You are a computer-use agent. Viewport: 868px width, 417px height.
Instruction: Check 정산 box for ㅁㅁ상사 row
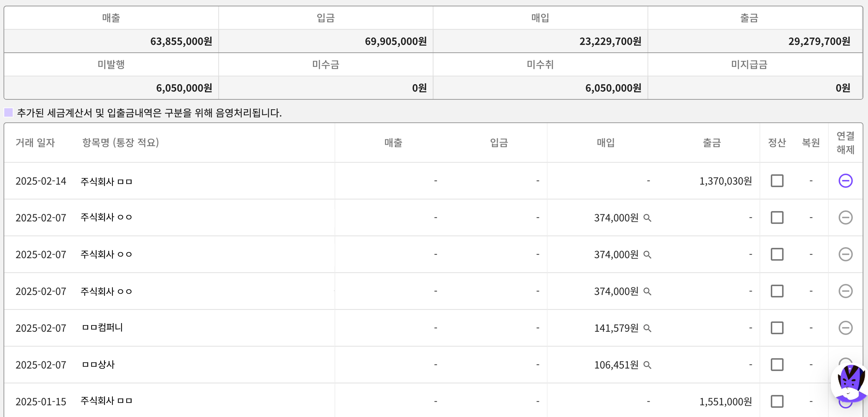pos(777,365)
